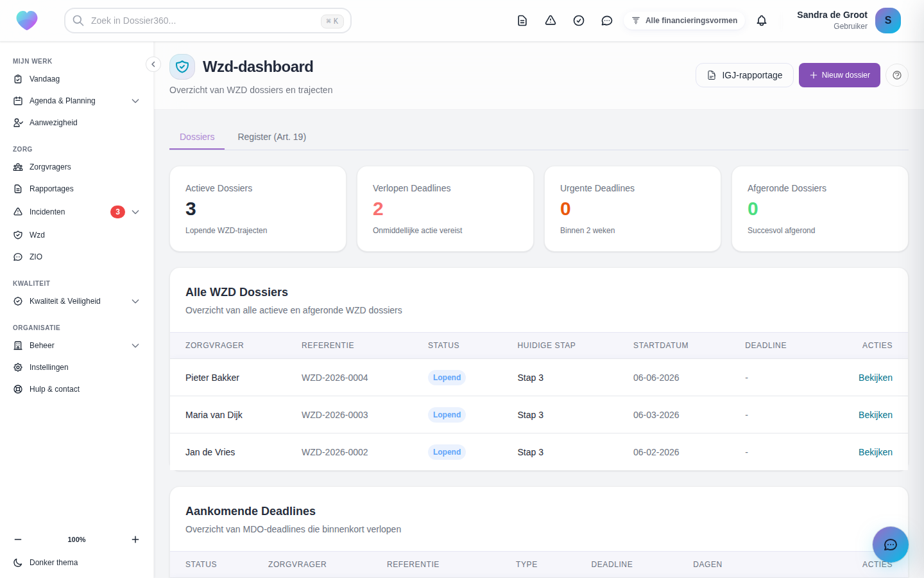Viewport: 924px width, 578px height.
Task: Click the Rapportages document icon
Action: point(18,189)
